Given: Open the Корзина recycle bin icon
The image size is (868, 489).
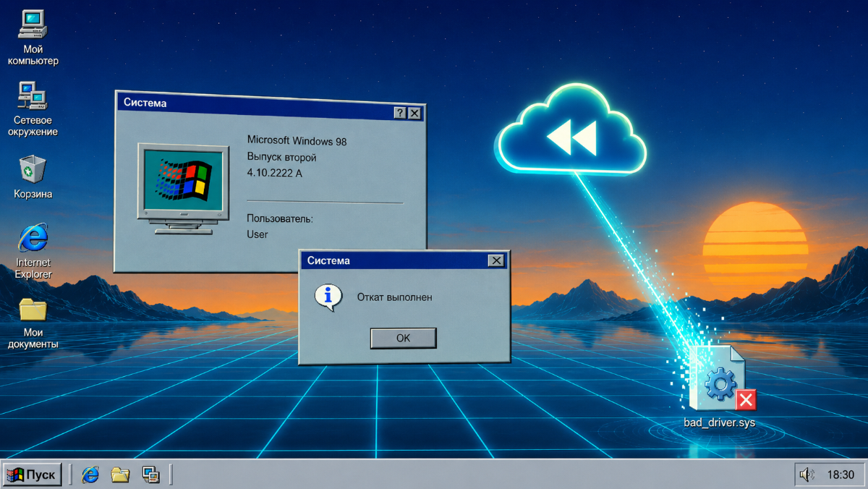Looking at the screenshot, I should pyautogui.click(x=33, y=177).
